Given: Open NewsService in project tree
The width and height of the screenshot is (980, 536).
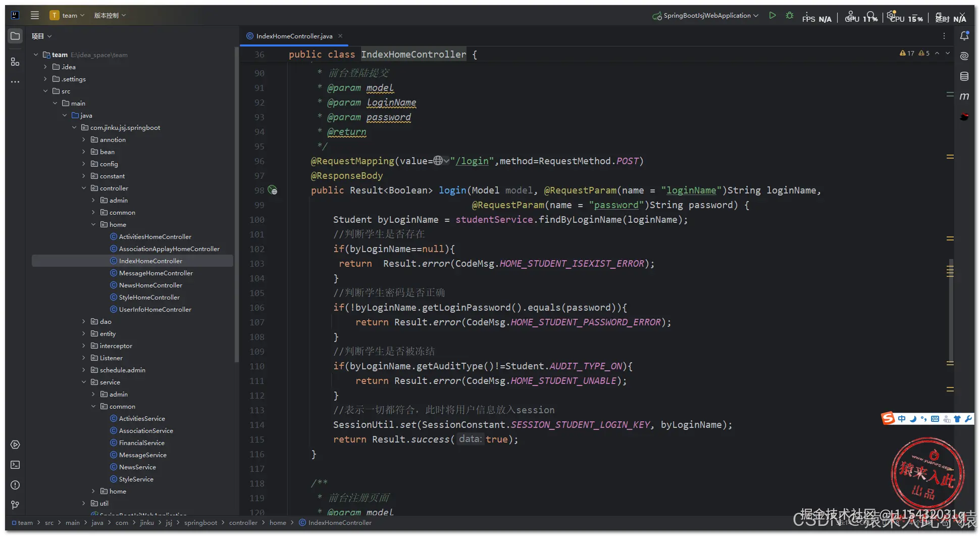Looking at the screenshot, I should click(x=137, y=467).
